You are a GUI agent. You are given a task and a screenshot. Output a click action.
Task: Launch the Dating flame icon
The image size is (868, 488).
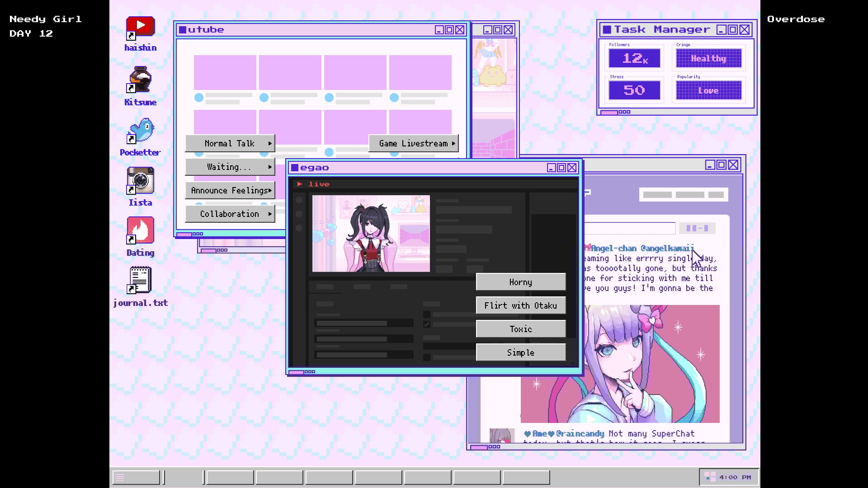140,230
